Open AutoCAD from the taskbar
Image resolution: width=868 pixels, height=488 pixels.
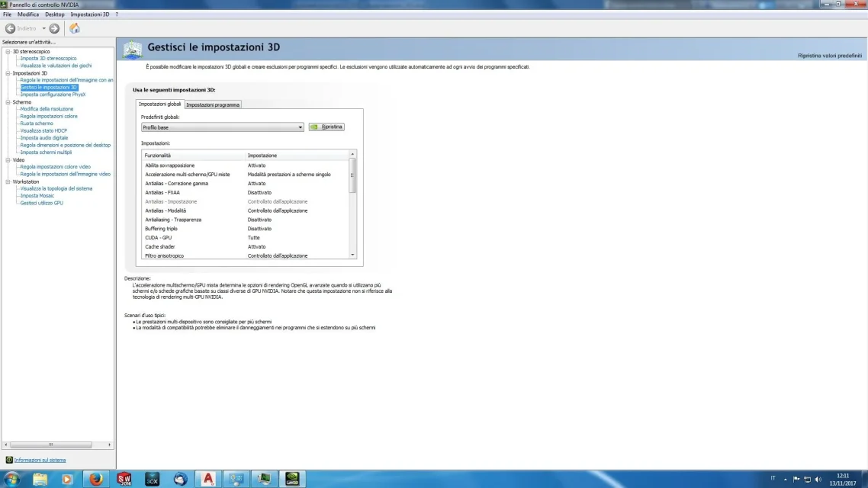[209, 479]
